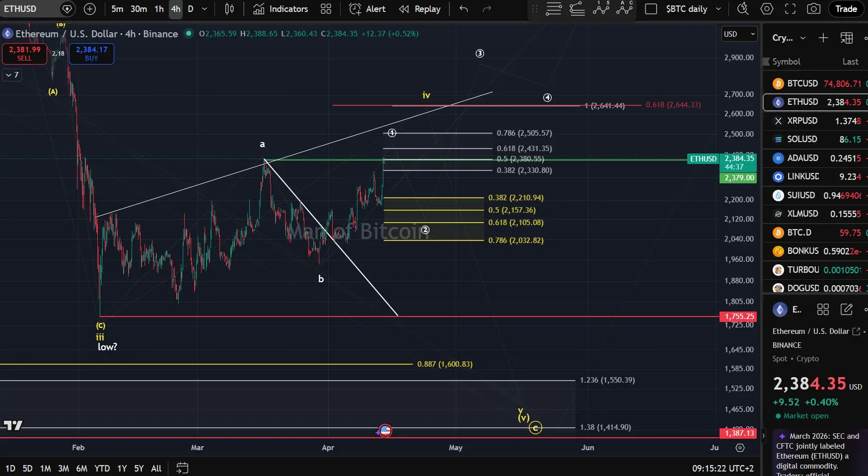The width and height of the screenshot is (868, 476).
Task: Switch to the daily D timeframe
Action: 191,9
